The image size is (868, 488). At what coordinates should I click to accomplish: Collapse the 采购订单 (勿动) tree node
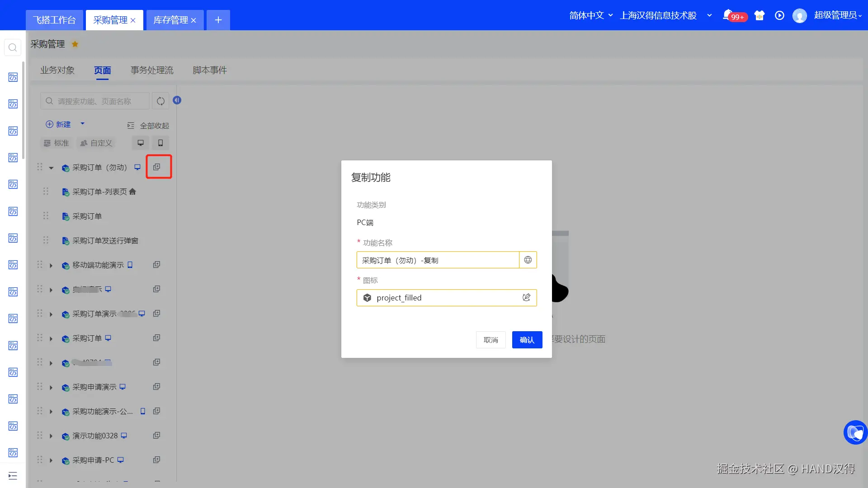(x=51, y=168)
